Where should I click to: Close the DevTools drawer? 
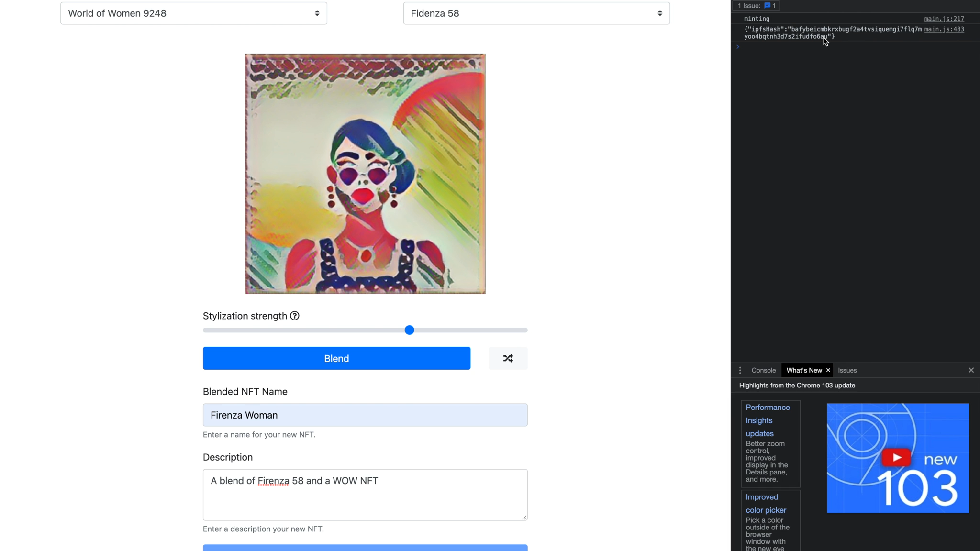(971, 370)
